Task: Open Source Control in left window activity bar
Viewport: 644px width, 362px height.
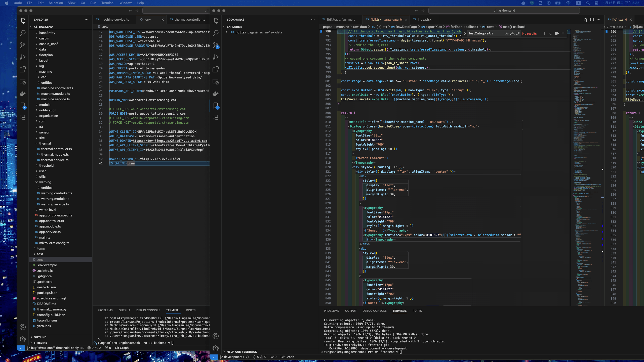Action: coord(23,45)
